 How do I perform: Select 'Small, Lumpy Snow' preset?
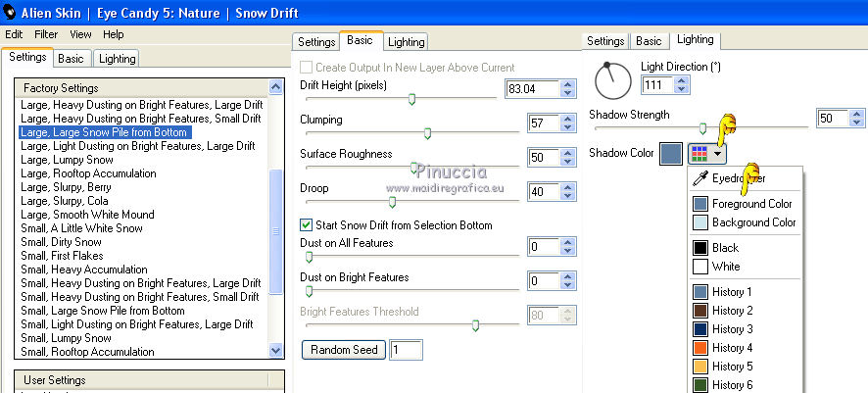pos(66,338)
